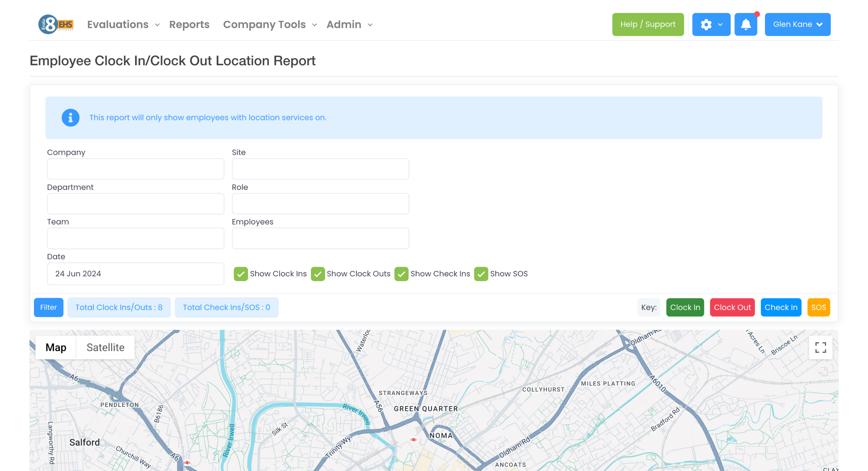
Task: Switch map to Satellite view
Action: tap(105, 347)
